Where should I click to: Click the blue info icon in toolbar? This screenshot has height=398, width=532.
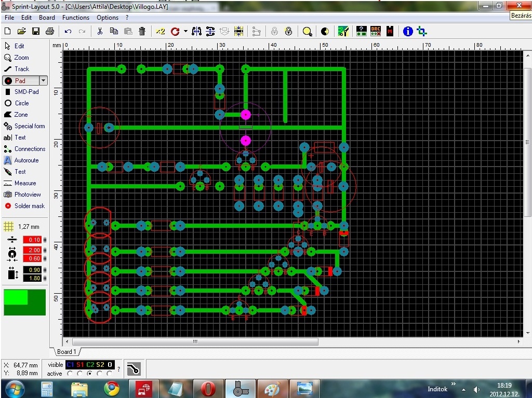point(408,32)
